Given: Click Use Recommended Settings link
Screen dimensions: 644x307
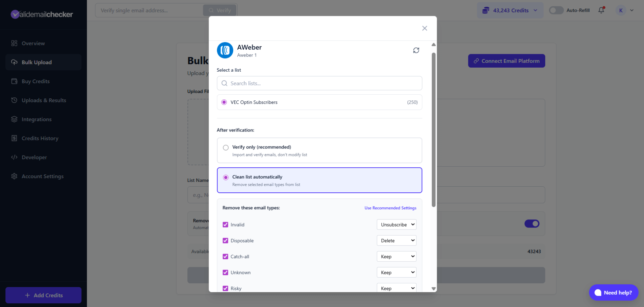Looking at the screenshot, I should (390, 208).
